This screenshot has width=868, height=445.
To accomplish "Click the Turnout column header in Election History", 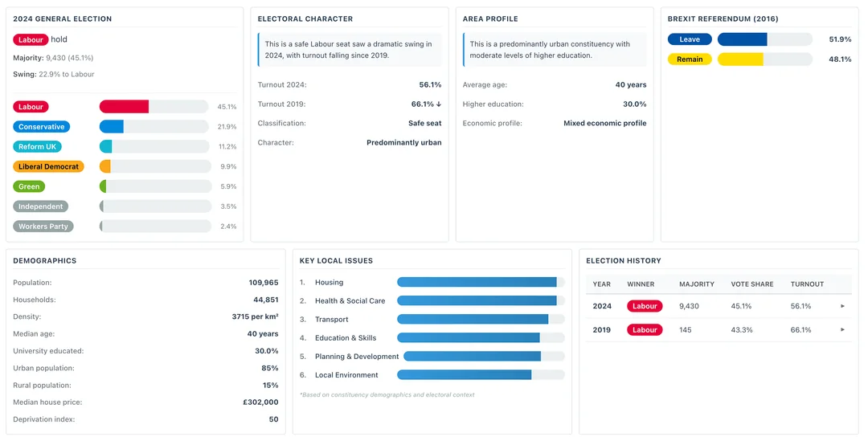I will (807, 284).
